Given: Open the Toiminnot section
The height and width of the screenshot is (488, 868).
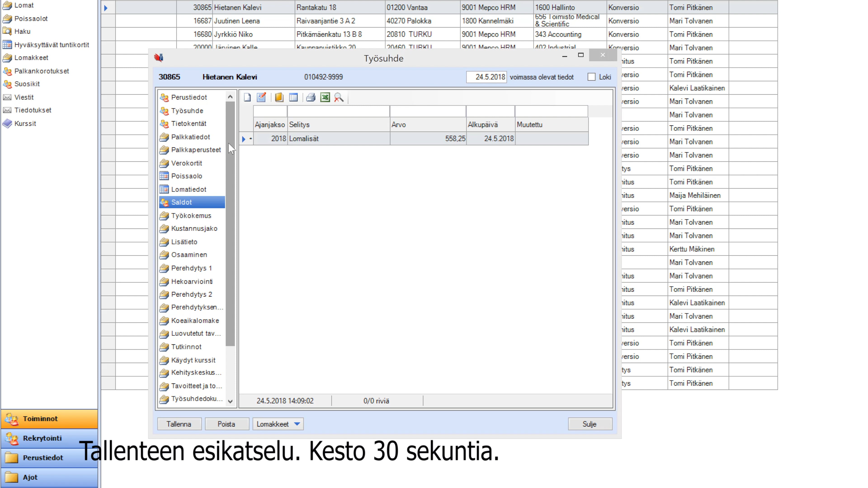Looking at the screenshot, I should click(x=40, y=419).
